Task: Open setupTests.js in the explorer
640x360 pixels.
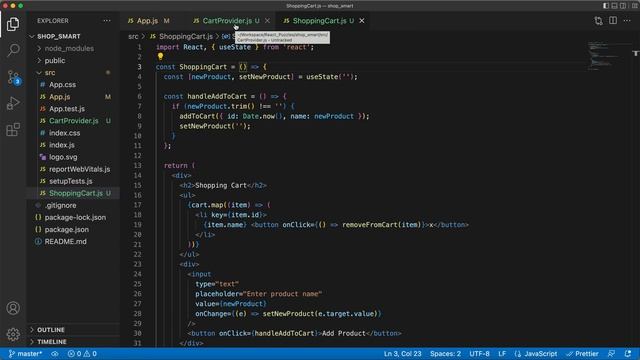Action: [71, 181]
